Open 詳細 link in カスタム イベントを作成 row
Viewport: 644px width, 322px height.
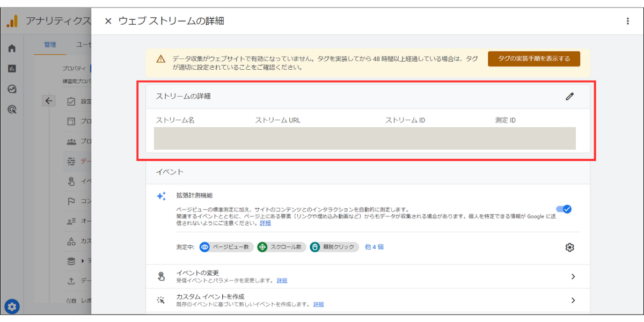point(319,304)
